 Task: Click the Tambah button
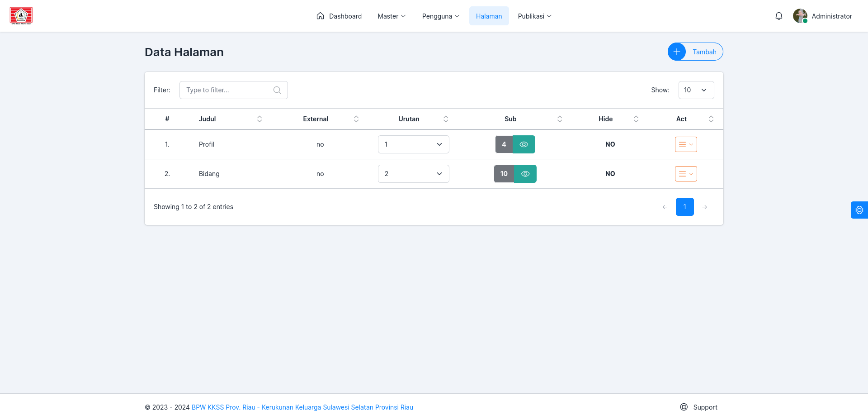pos(695,52)
